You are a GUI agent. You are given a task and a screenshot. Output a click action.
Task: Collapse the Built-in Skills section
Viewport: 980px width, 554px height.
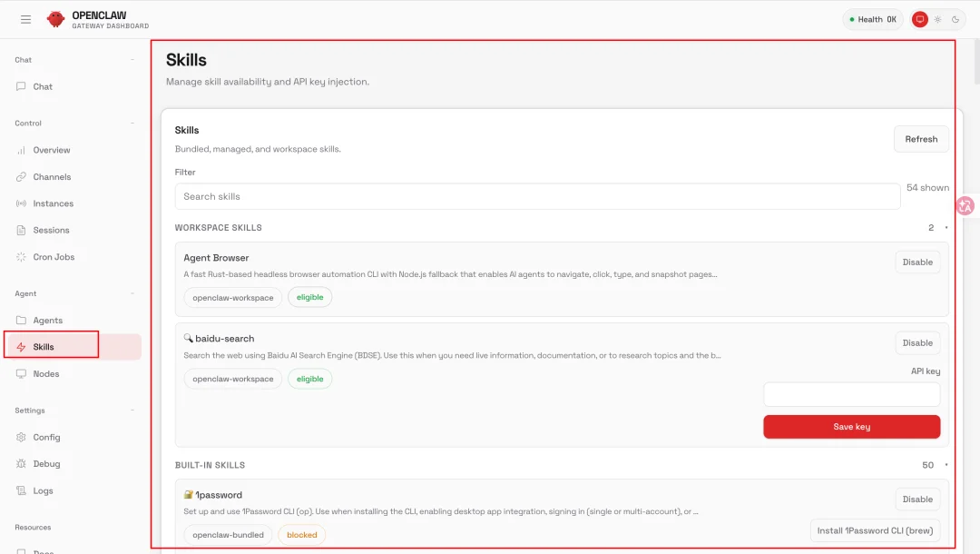[x=946, y=465]
